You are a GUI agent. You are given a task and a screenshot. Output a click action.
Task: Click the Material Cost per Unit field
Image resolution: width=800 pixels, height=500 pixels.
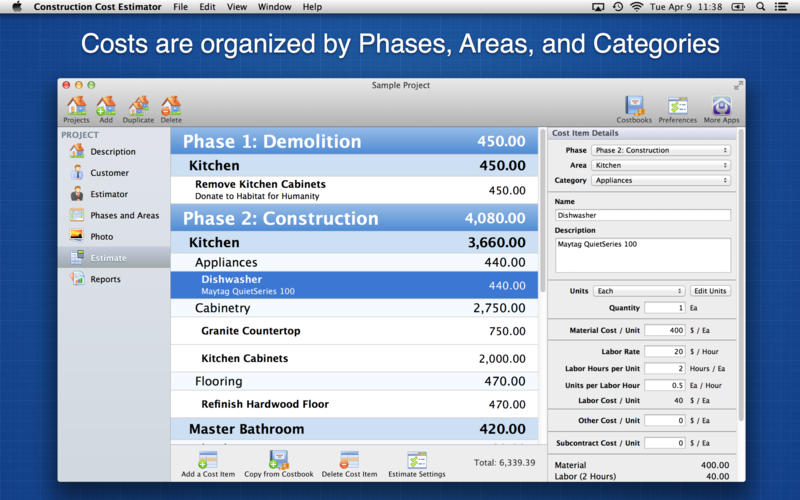pos(664,330)
